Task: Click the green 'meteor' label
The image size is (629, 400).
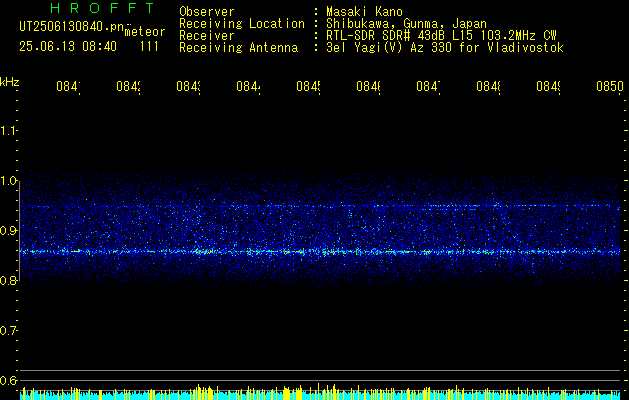Action: (x=145, y=32)
